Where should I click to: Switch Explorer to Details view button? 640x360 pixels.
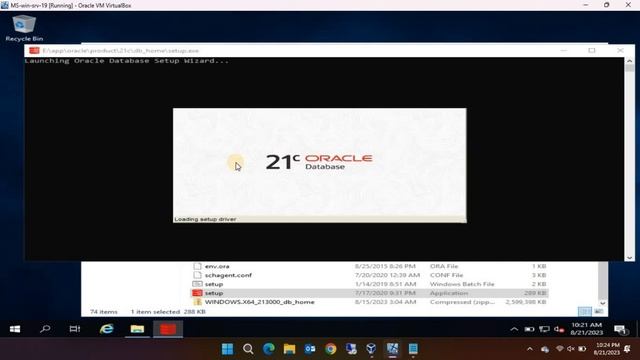pos(584,311)
